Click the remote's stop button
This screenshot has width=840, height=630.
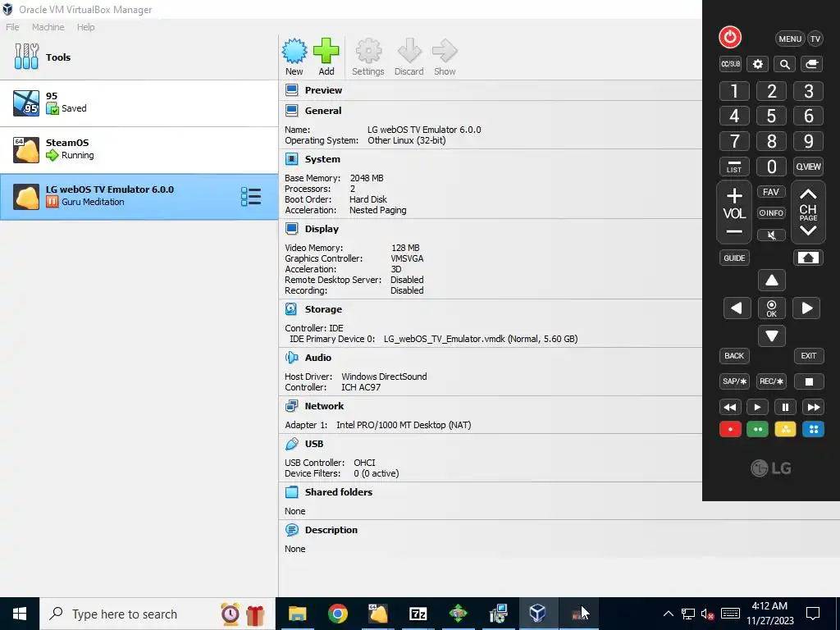[x=809, y=381]
